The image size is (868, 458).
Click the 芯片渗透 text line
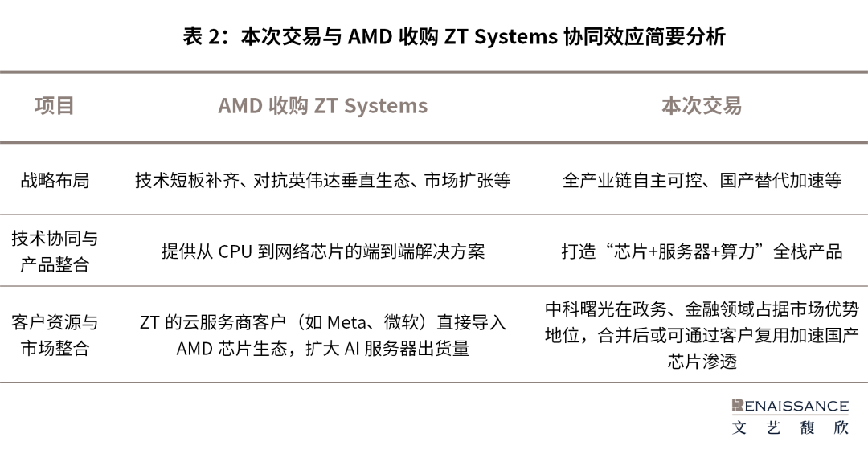pyautogui.click(x=702, y=362)
